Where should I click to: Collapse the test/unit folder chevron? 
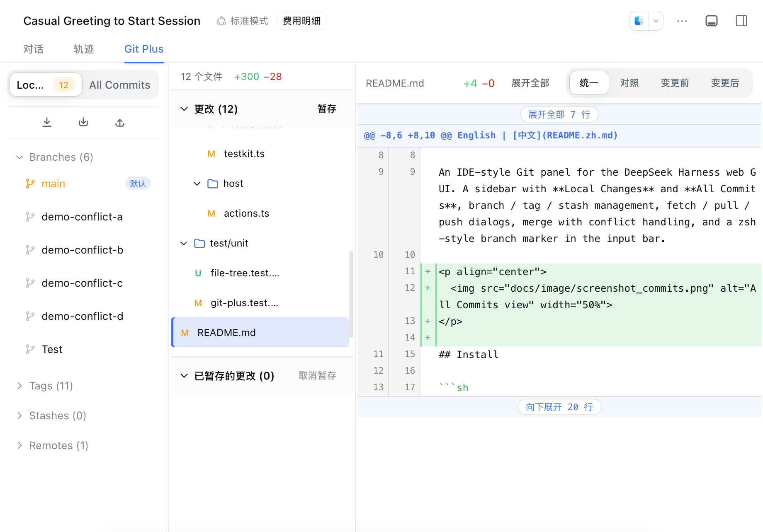tap(184, 243)
